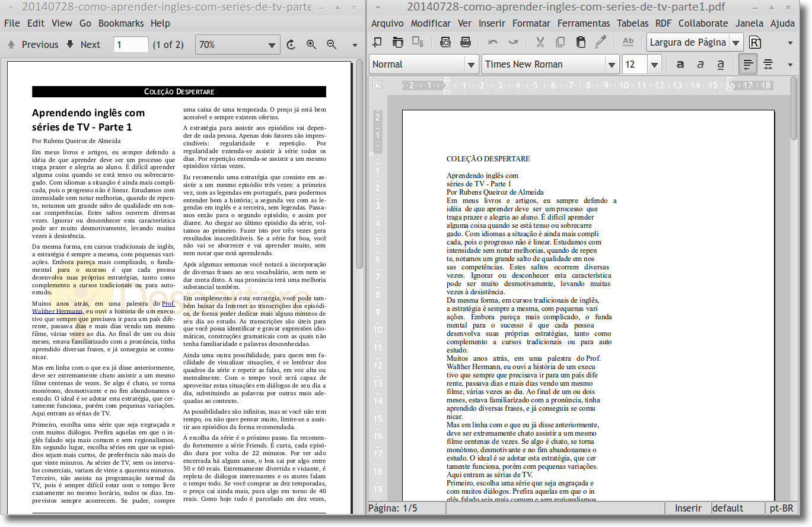The image size is (812, 527).
Task: Click the 'default' status bar field
Action: tap(737, 508)
